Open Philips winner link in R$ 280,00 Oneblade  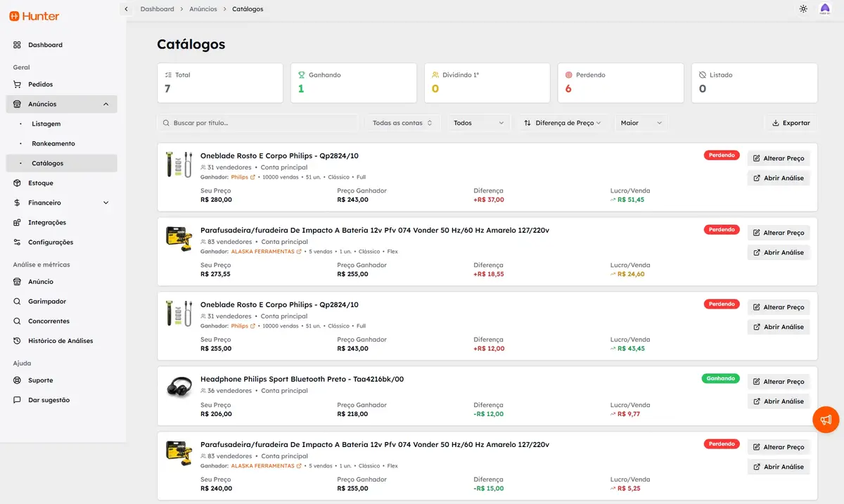(x=243, y=177)
